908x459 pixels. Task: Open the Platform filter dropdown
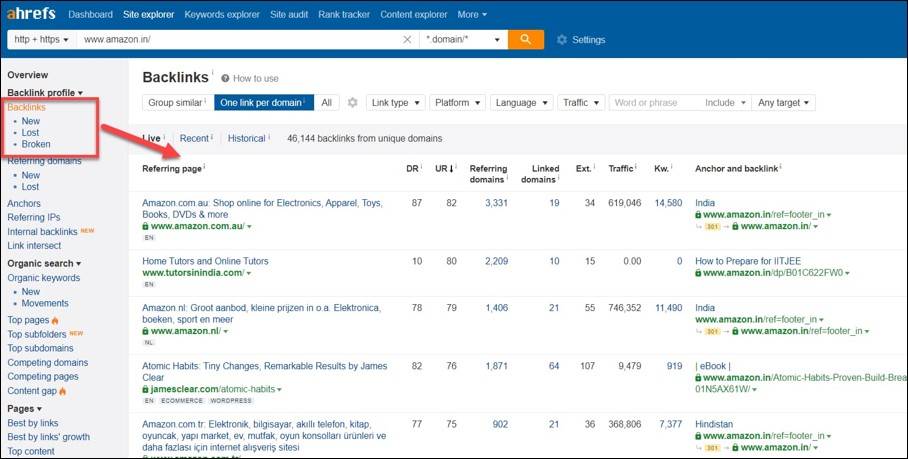pos(457,102)
